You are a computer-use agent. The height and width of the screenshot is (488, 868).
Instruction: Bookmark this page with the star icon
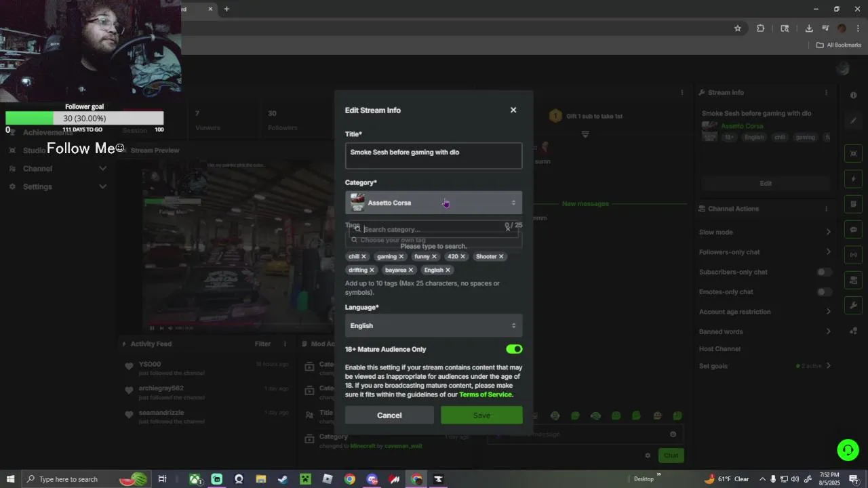click(x=738, y=28)
